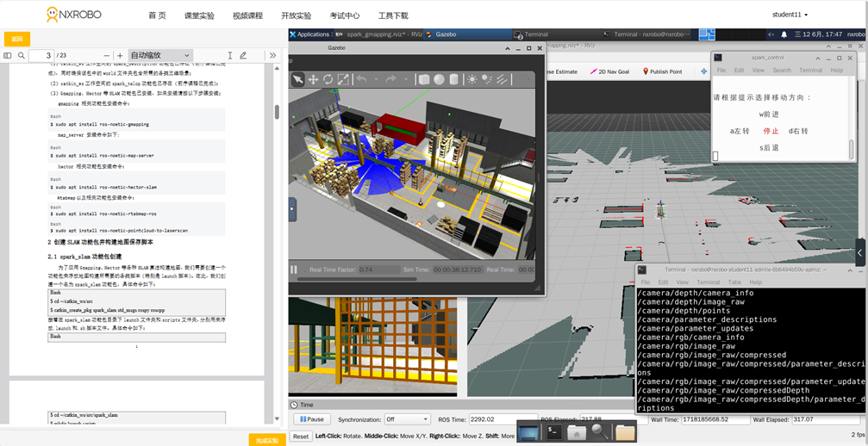Insert a sphere shape in Gazebo
Image resolution: width=868 pixels, height=446 pixels.
click(x=439, y=79)
